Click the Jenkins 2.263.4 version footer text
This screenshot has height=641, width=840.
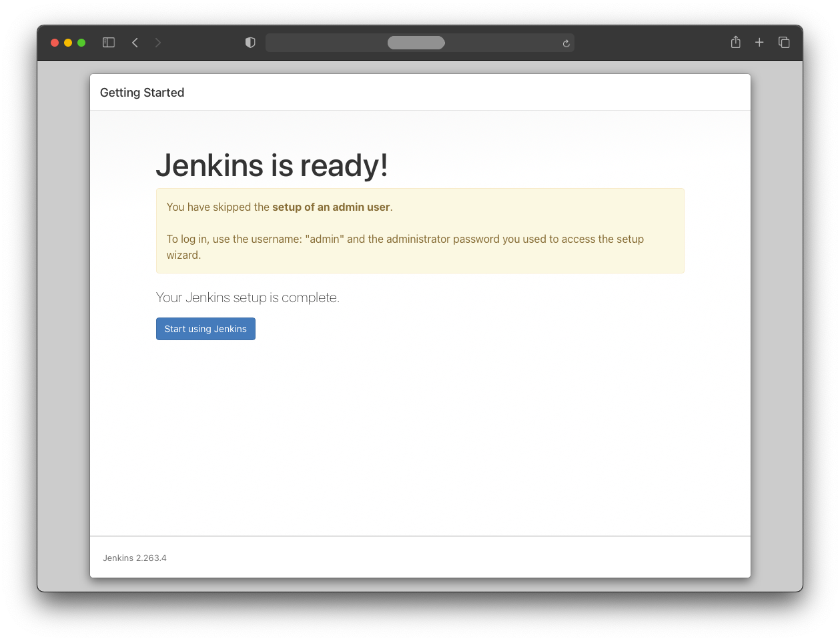(x=135, y=558)
